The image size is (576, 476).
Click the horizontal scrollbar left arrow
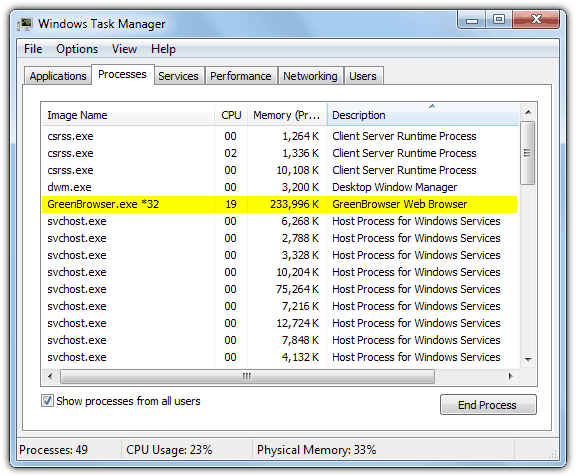[x=50, y=376]
